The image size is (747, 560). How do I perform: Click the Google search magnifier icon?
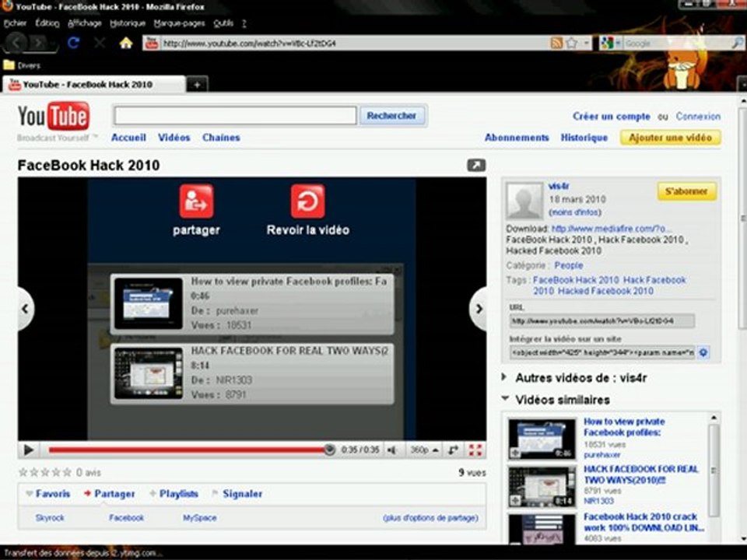coord(737,44)
